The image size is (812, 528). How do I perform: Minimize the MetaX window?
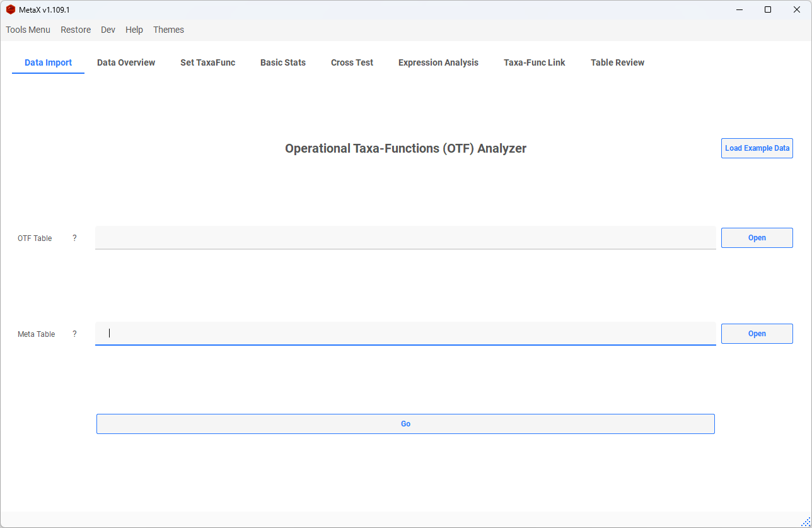[x=739, y=9]
